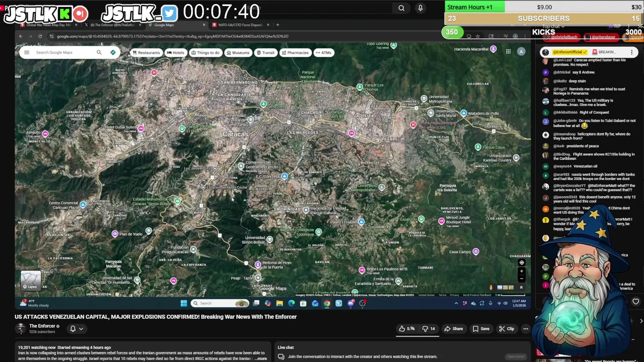Dislike the livestream video
The image size is (644, 362).
click(x=430, y=329)
